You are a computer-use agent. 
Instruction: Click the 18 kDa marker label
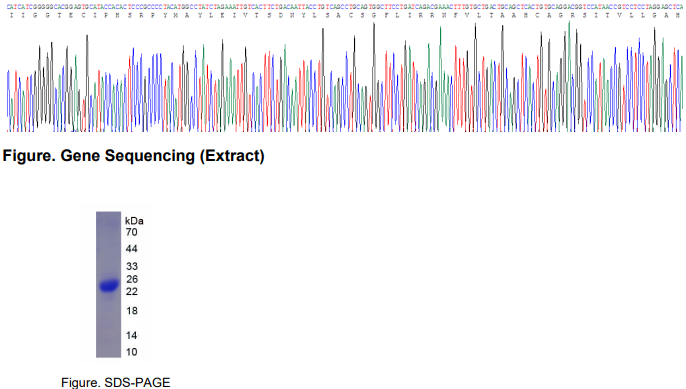(132, 311)
